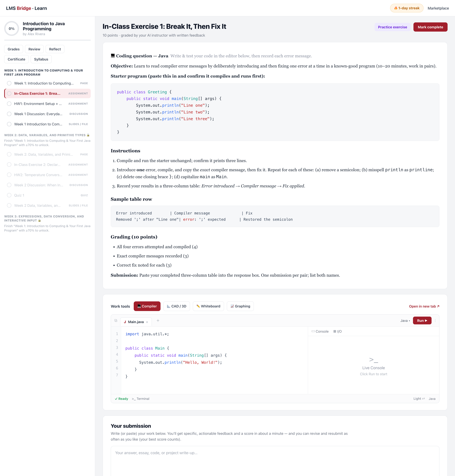The height and width of the screenshot is (476, 455).
Task: Go to LMS Bridge Learn home logo
Action: [26, 8]
